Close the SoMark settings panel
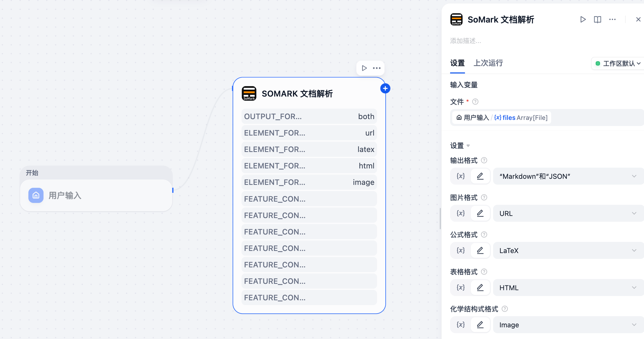The image size is (644, 339). point(638,19)
